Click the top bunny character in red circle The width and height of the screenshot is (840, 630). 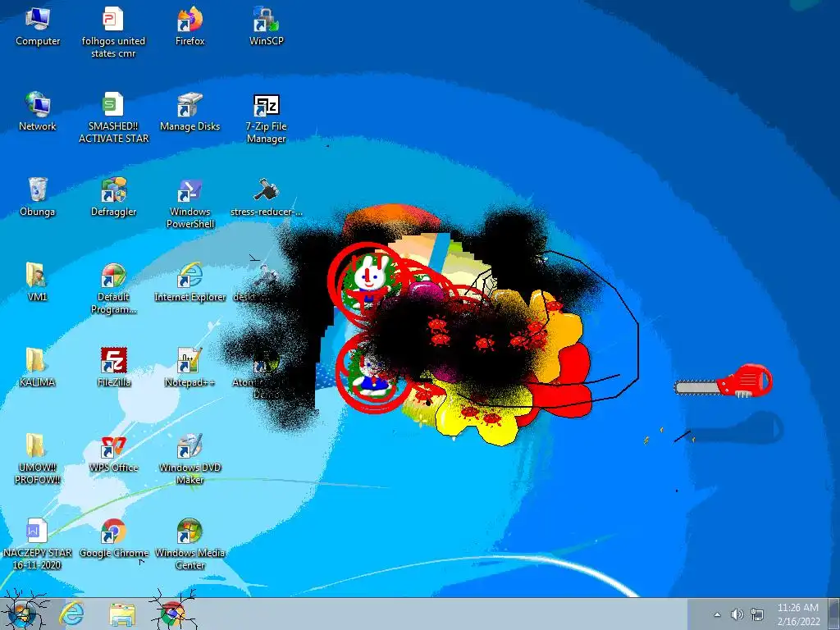pyautogui.click(x=370, y=281)
